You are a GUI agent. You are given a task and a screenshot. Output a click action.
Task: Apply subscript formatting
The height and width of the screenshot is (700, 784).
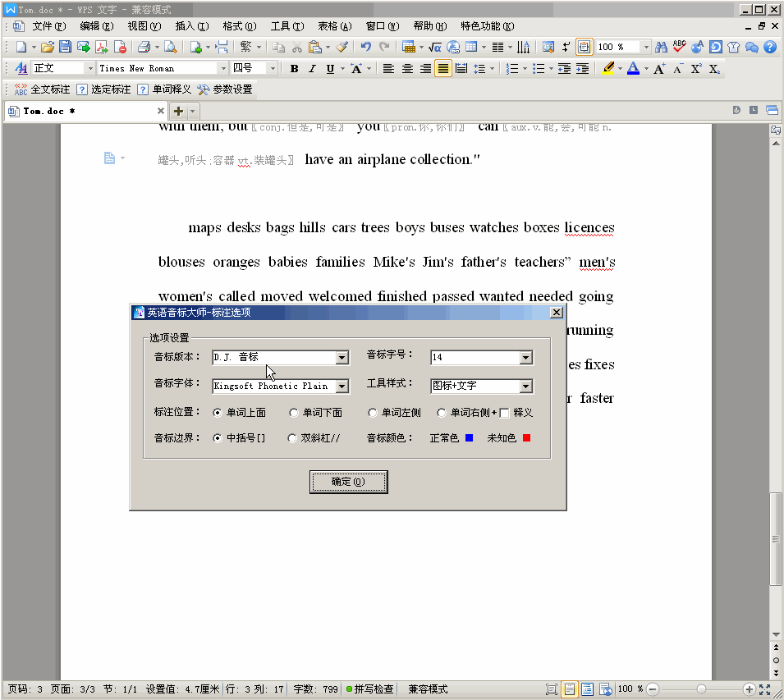(714, 68)
